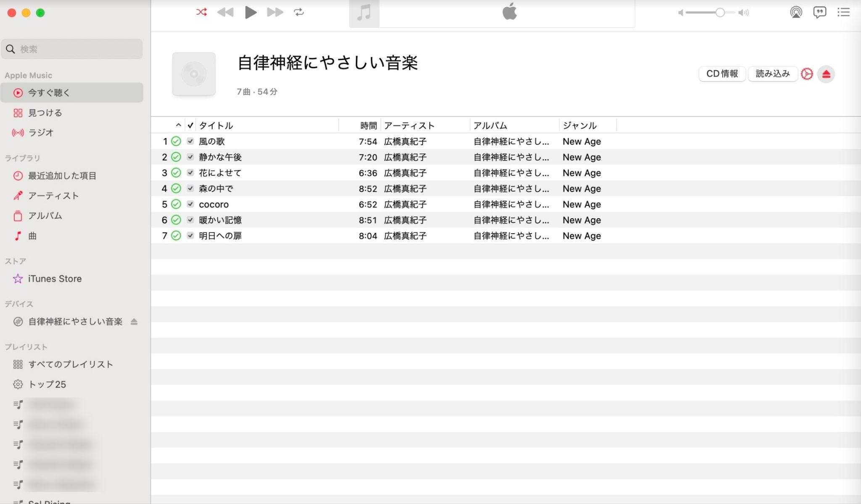The width and height of the screenshot is (861, 504).
Task: Click the CD album artwork placeholder
Action: (194, 74)
